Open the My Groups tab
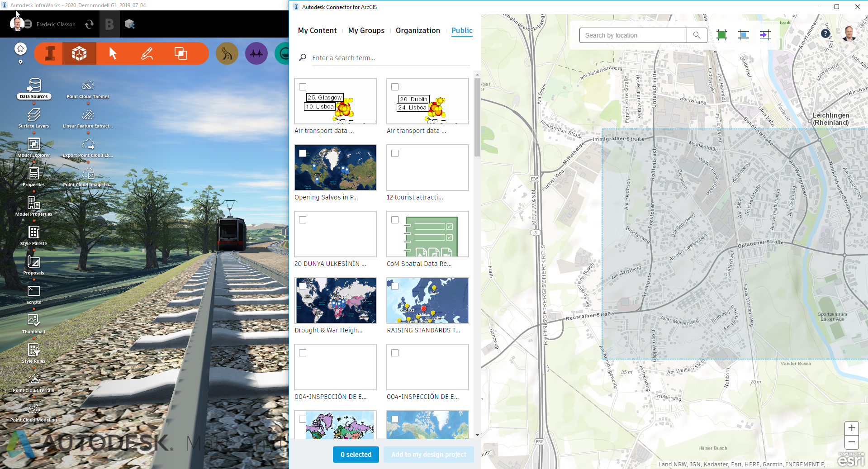 pyautogui.click(x=366, y=30)
